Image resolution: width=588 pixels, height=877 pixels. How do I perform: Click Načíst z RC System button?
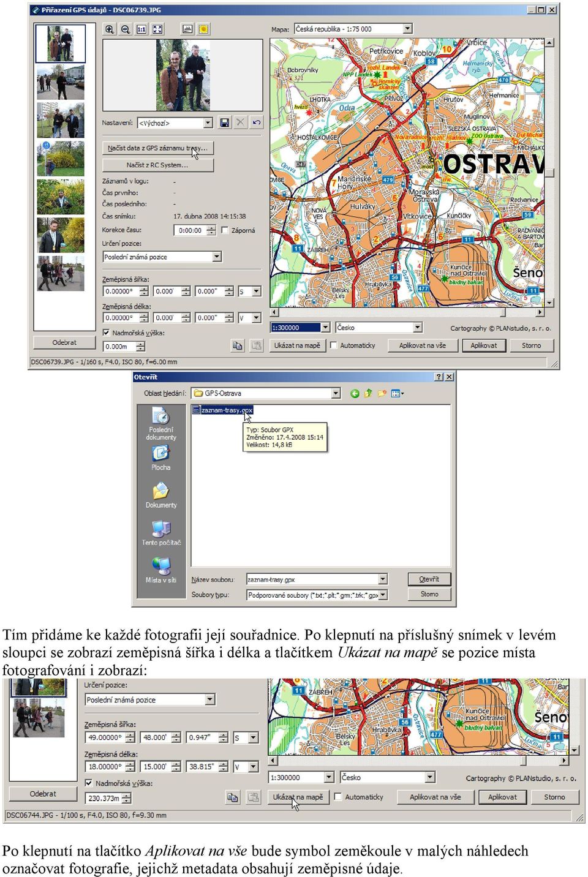pos(158,165)
